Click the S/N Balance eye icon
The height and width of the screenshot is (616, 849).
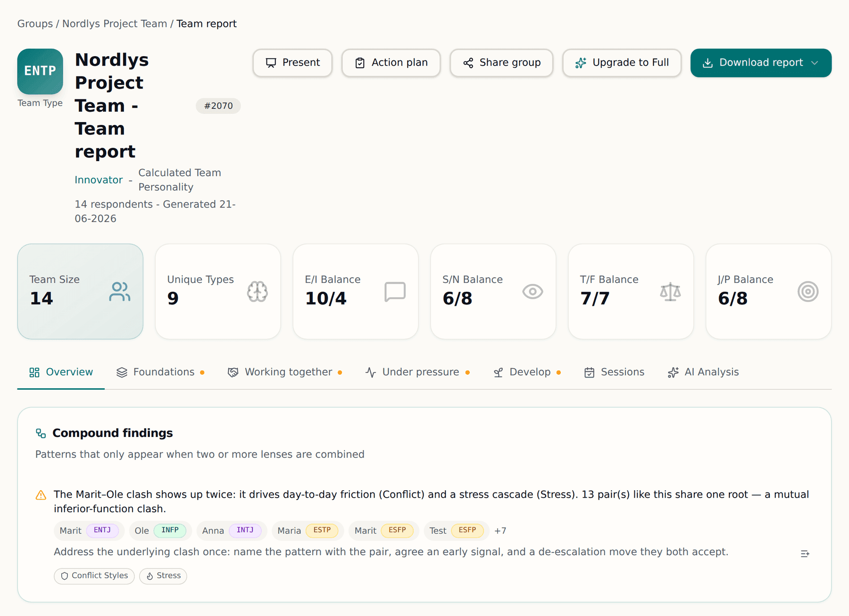coord(533,292)
